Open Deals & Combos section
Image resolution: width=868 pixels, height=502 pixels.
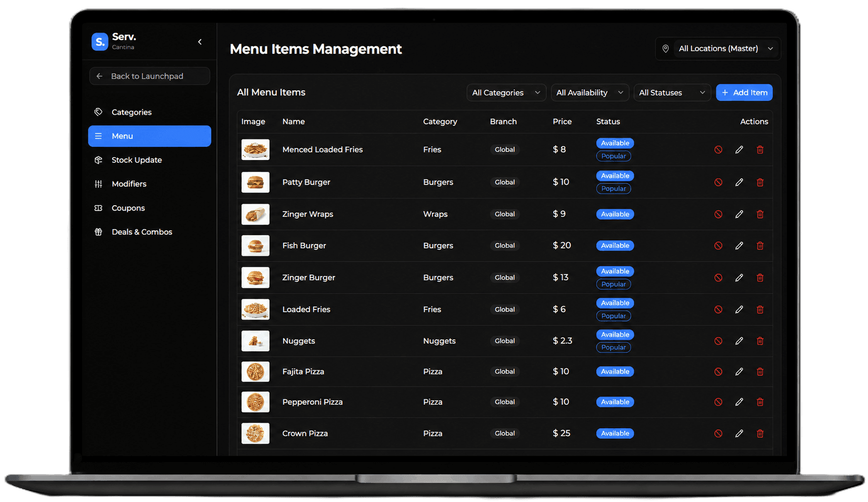tap(149, 232)
